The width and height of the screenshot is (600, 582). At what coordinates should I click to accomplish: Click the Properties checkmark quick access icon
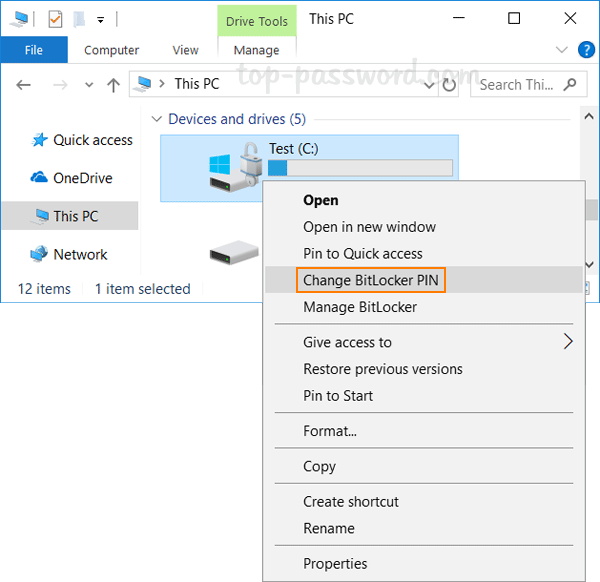(x=55, y=19)
